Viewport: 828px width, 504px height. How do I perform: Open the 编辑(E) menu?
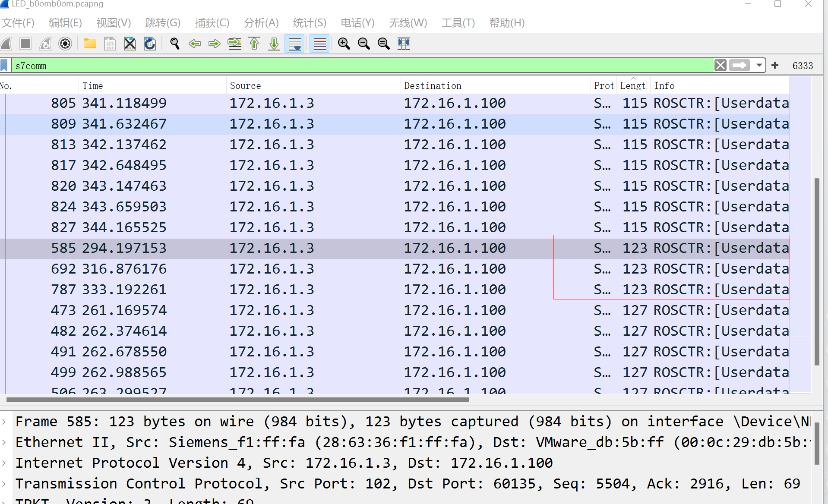coord(65,23)
